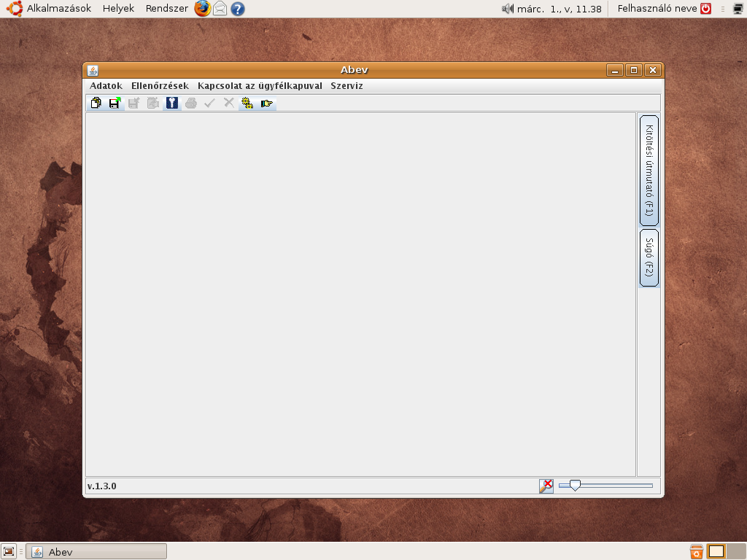Image resolution: width=747 pixels, height=560 pixels.
Task: Open the trash icon in bottom panel
Action: [697, 552]
